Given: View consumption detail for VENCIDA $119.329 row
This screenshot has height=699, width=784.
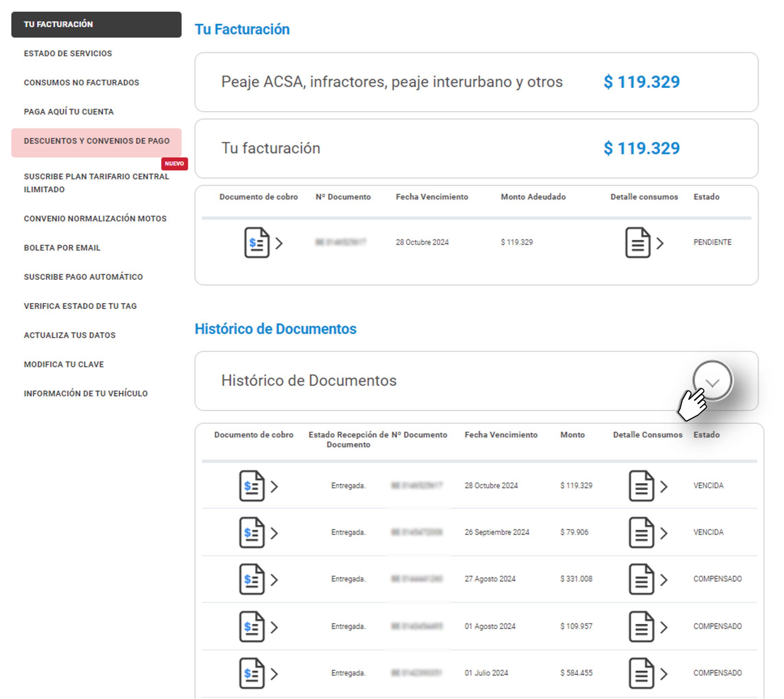Looking at the screenshot, I should (x=641, y=486).
